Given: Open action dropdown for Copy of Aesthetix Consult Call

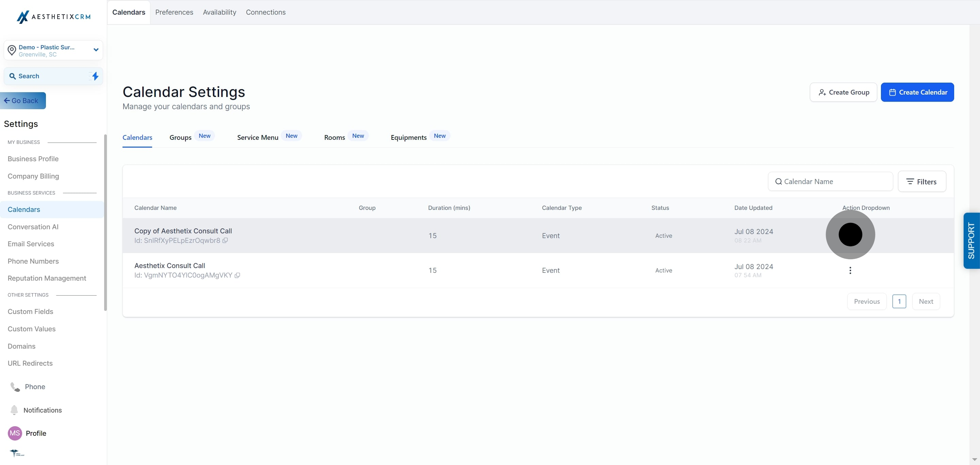Looking at the screenshot, I should [x=850, y=235].
